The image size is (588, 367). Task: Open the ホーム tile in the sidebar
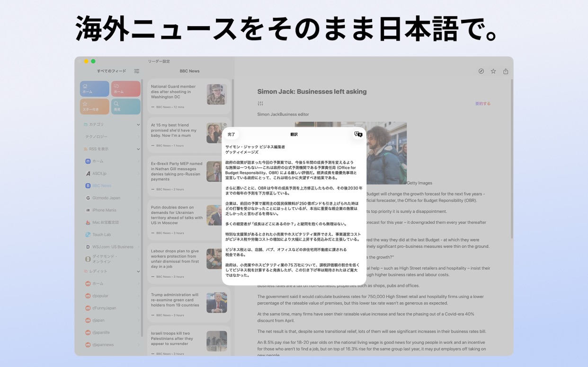click(x=94, y=88)
